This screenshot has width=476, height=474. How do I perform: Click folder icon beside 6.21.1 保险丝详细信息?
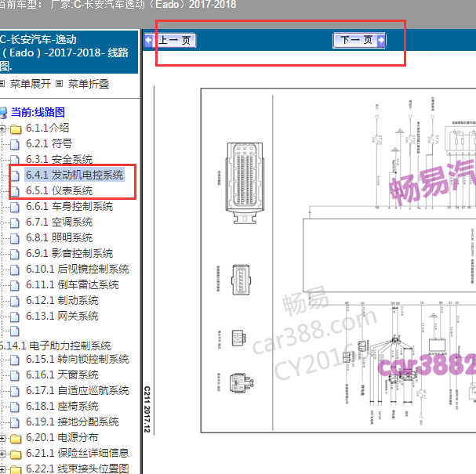[x=16, y=454]
